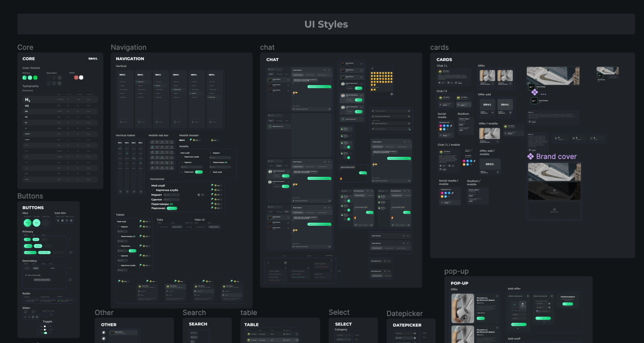Select Карточка клуба in the Horizontal navigation
644x343 pixels.
pos(167,190)
